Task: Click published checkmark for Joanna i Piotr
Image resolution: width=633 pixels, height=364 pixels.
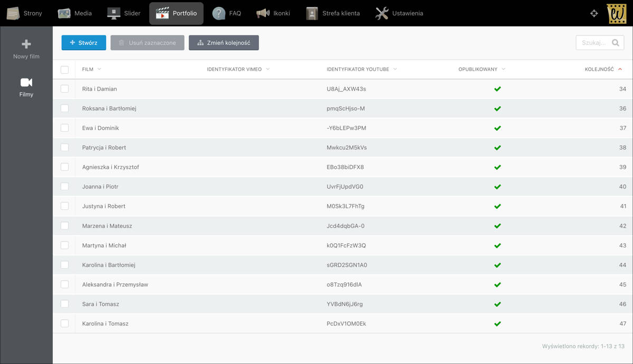Action: (497, 186)
